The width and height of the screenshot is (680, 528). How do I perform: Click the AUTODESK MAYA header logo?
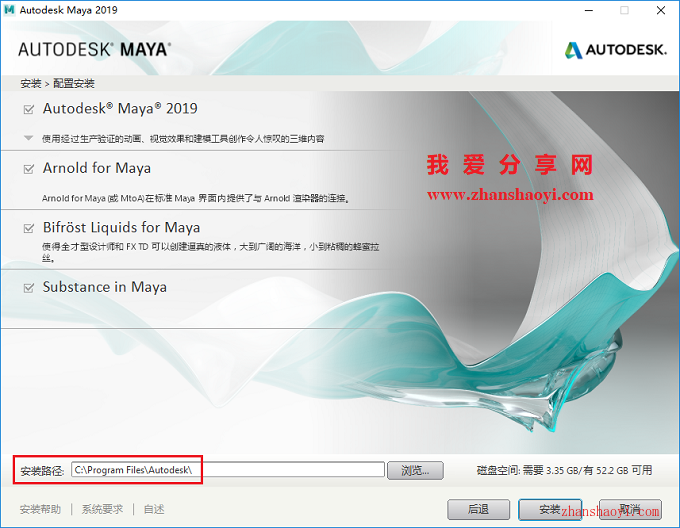tap(94, 49)
